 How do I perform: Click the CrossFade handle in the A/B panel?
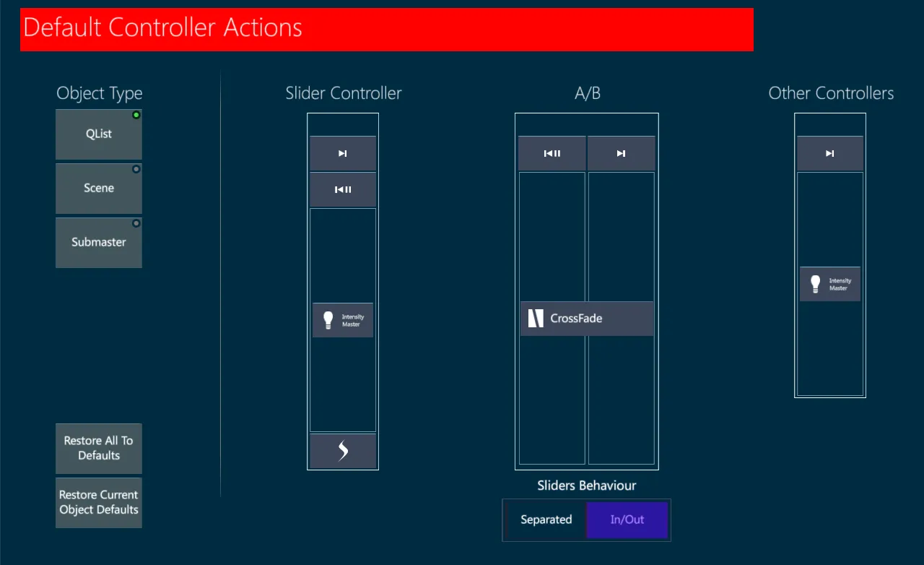click(x=587, y=319)
